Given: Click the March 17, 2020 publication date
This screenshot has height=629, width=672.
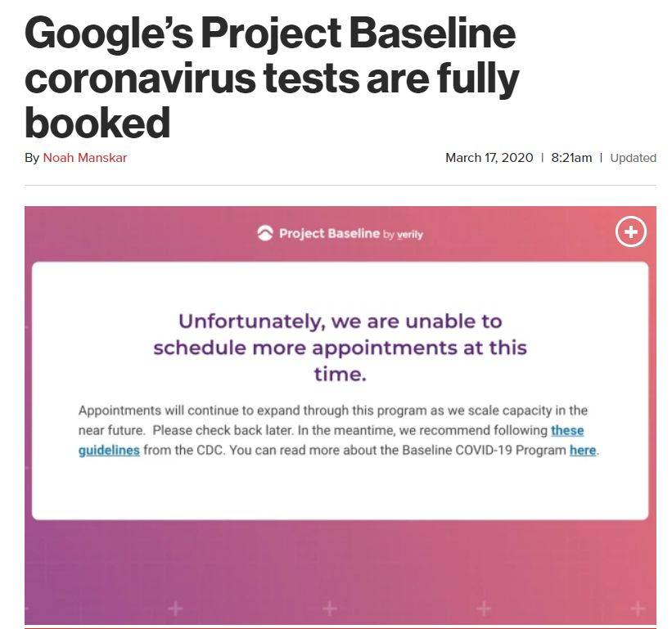Looking at the screenshot, I should point(489,158).
